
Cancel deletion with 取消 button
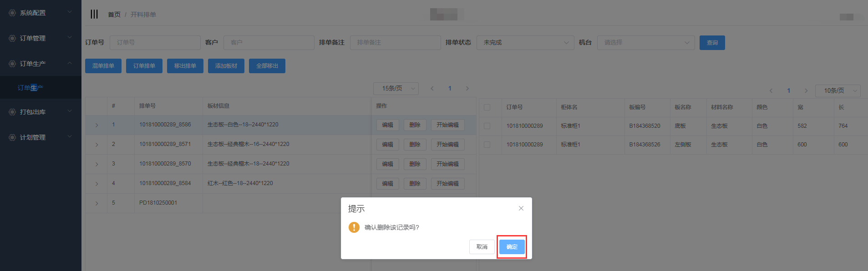click(482, 247)
